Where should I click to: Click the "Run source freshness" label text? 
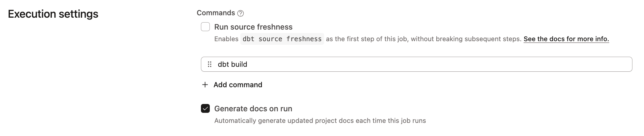pos(253,27)
